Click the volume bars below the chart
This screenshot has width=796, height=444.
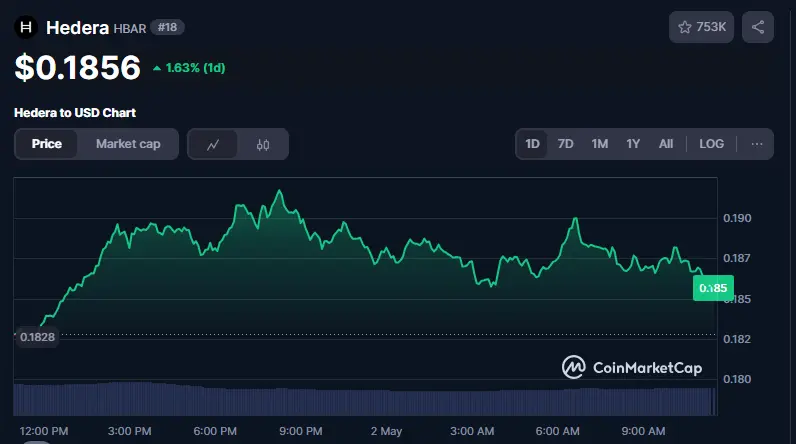[x=364, y=399]
